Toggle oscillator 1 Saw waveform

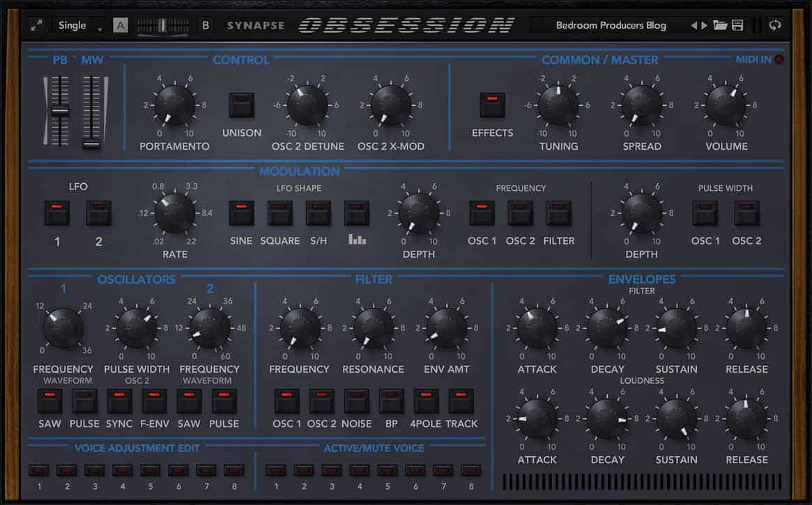pyautogui.click(x=49, y=401)
